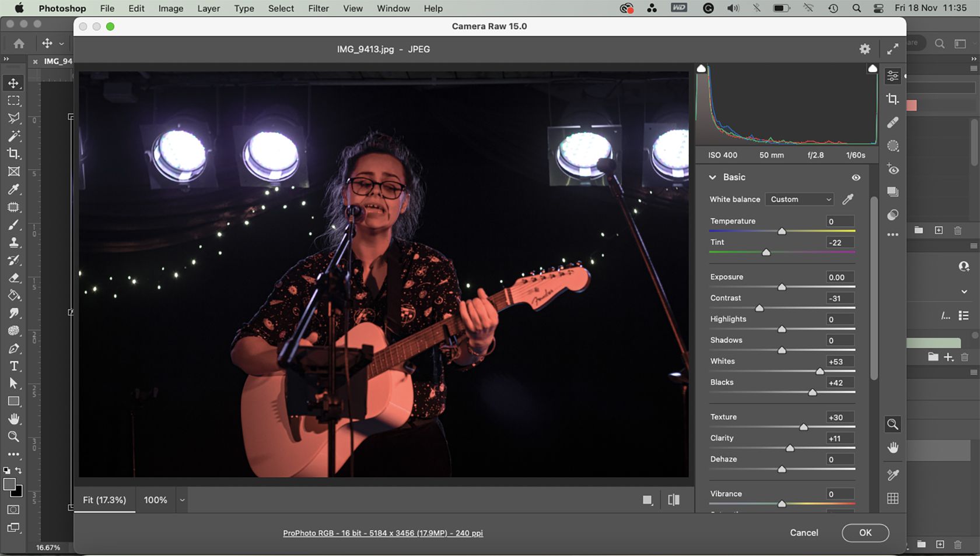The width and height of the screenshot is (980, 556).
Task: Open the Filter menu
Action: click(x=318, y=8)
